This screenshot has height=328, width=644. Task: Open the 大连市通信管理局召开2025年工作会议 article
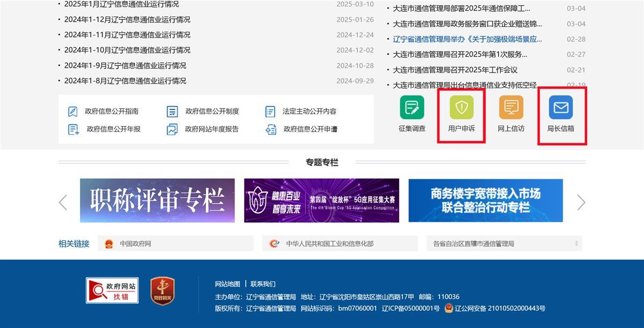pos(455,70)
